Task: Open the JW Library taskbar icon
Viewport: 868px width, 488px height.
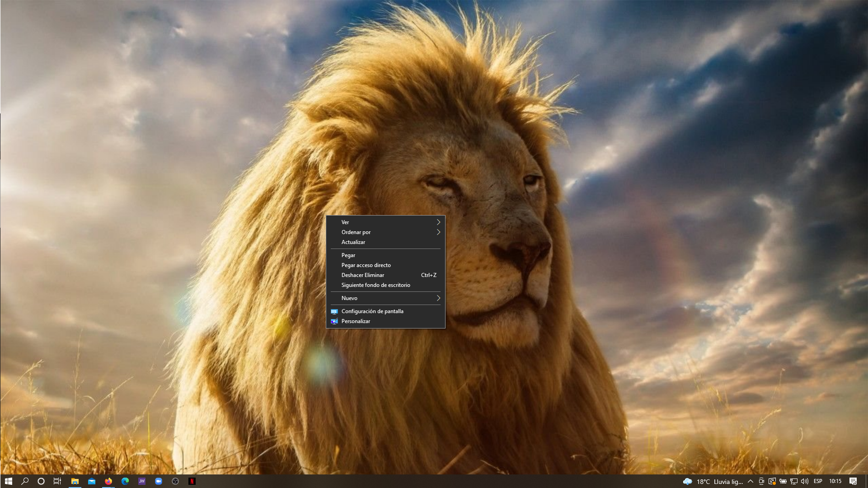Action: [x=142, y=481]
